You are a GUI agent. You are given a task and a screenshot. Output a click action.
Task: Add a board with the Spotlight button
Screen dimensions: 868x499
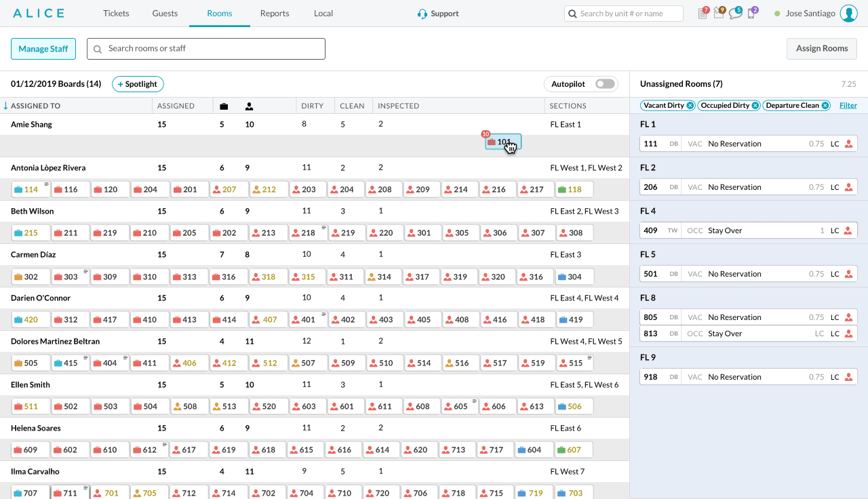[138, 84]
